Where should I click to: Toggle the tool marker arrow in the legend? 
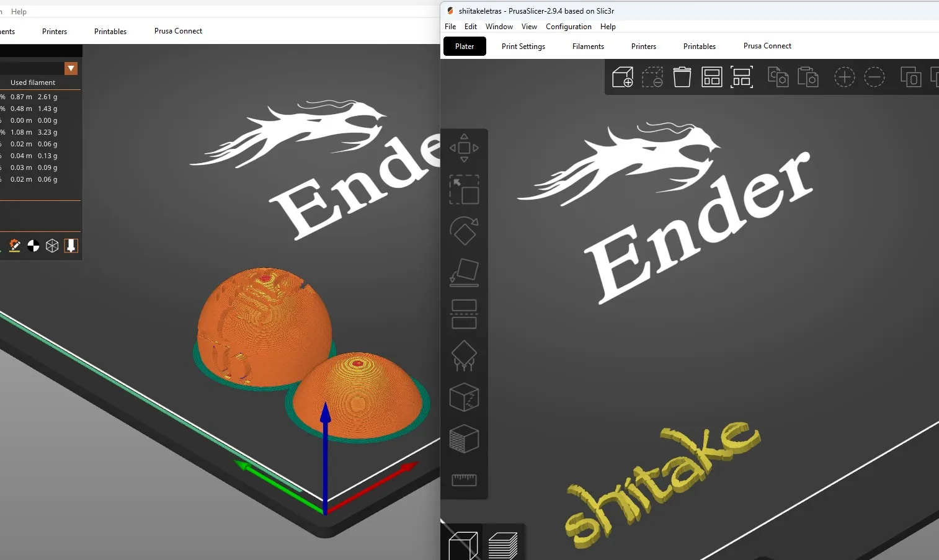tap(71, 246)
